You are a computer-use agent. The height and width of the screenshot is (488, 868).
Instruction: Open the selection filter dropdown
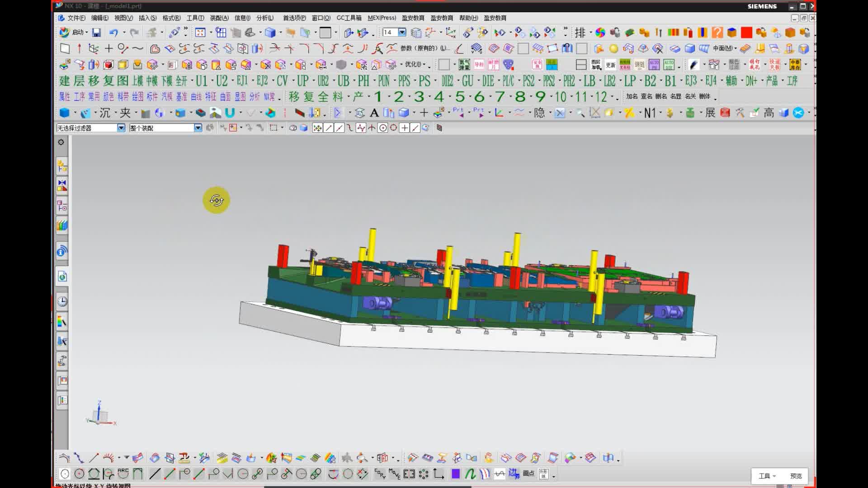click(x=121, y=128)
